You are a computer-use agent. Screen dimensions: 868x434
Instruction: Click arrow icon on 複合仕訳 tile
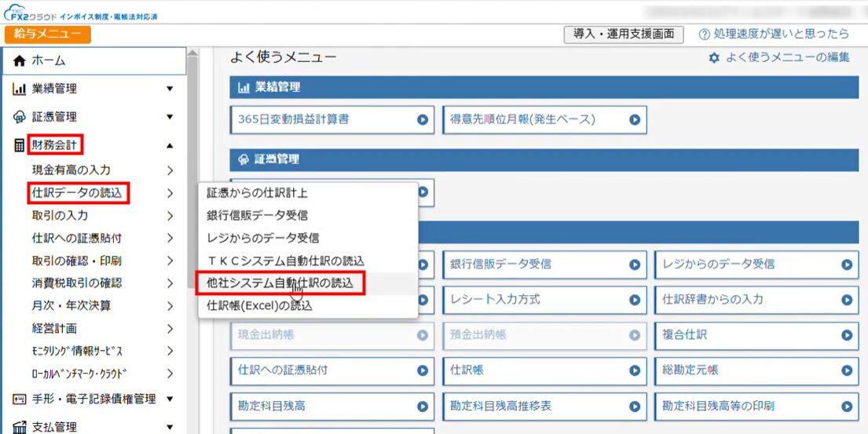pos(846,335)
